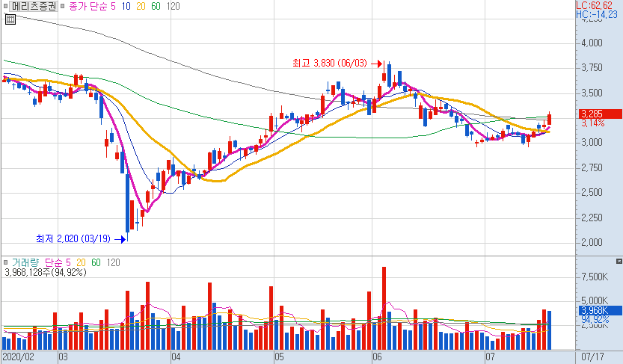Click the 2,000 price axis label
This screenshot has width=623, height=364.
click(592, 242)
